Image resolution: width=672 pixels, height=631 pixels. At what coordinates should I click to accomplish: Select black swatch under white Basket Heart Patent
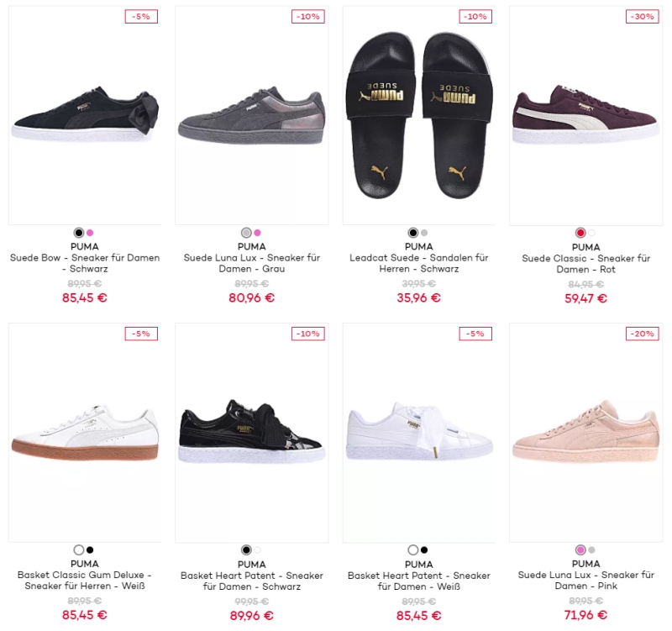(424, 550)
